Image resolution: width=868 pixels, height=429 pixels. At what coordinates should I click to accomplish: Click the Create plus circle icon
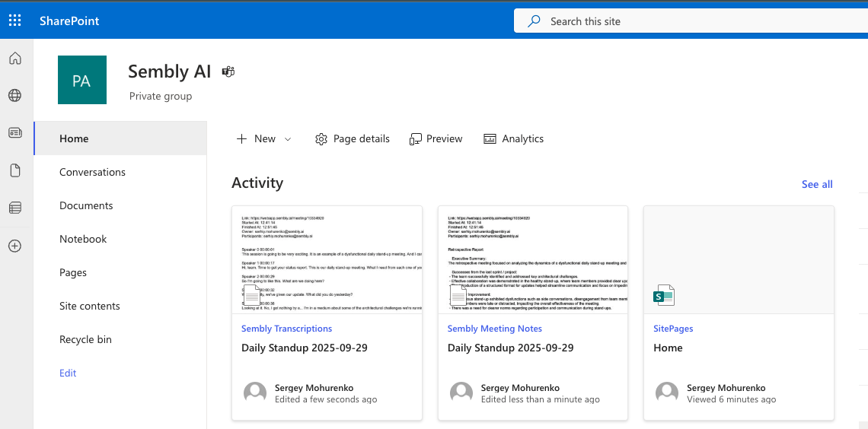(15, 246)
